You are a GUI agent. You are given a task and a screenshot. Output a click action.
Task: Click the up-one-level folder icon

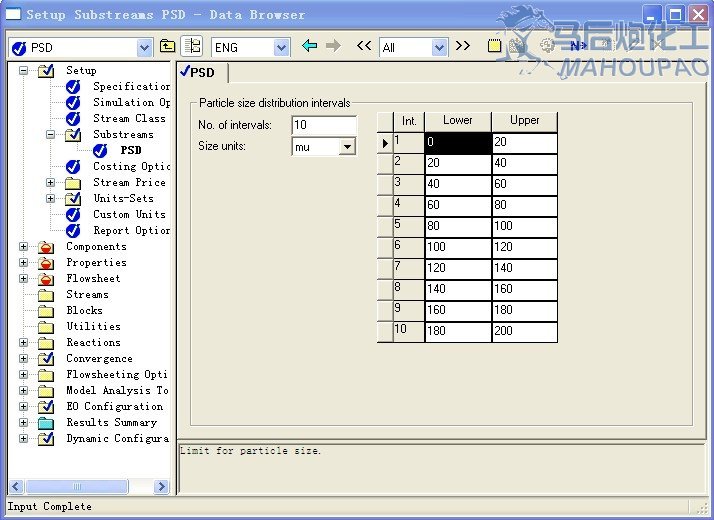click(x=167, y=46)
